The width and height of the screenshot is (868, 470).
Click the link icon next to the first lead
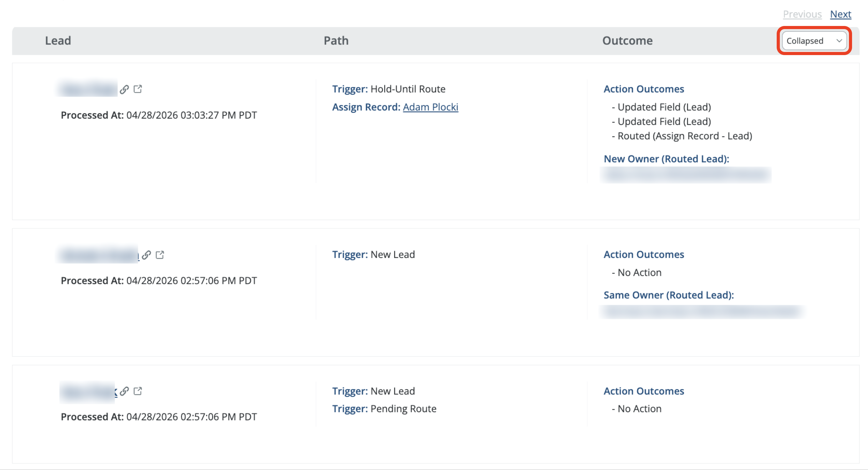tap(124, 89)
